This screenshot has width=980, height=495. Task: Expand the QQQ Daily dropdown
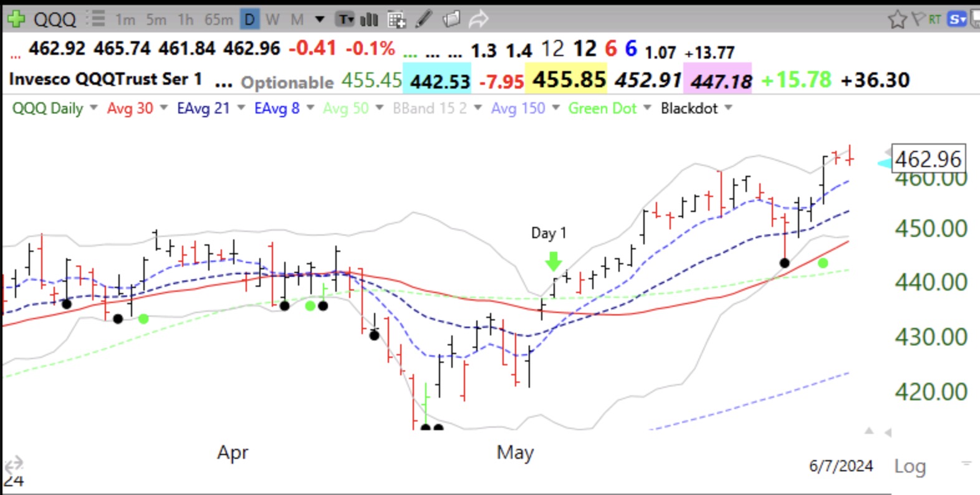click(x=94, y=108)
